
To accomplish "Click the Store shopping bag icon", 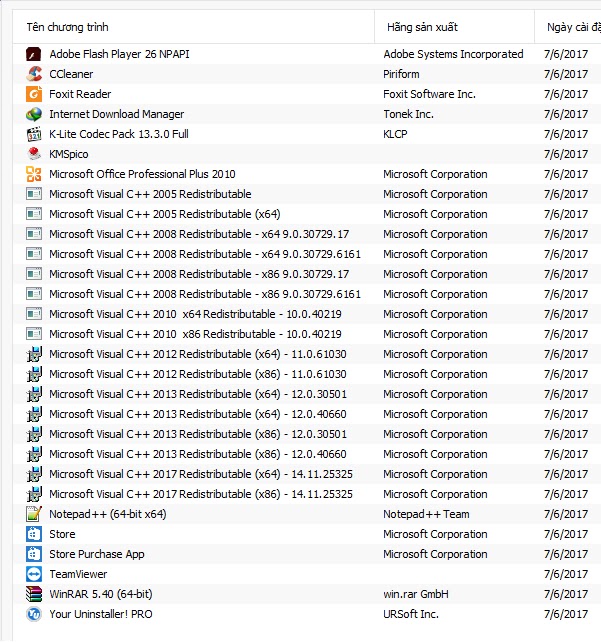I will click(x=34, y=534).
